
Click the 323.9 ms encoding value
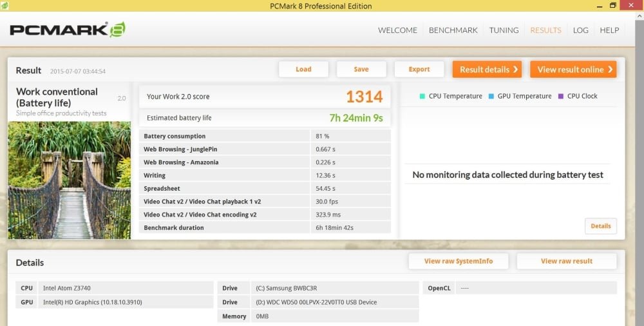[328, 215]
